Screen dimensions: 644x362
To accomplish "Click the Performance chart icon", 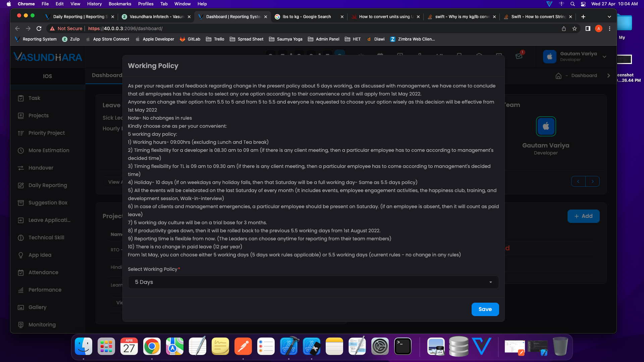I will (21, 290).
